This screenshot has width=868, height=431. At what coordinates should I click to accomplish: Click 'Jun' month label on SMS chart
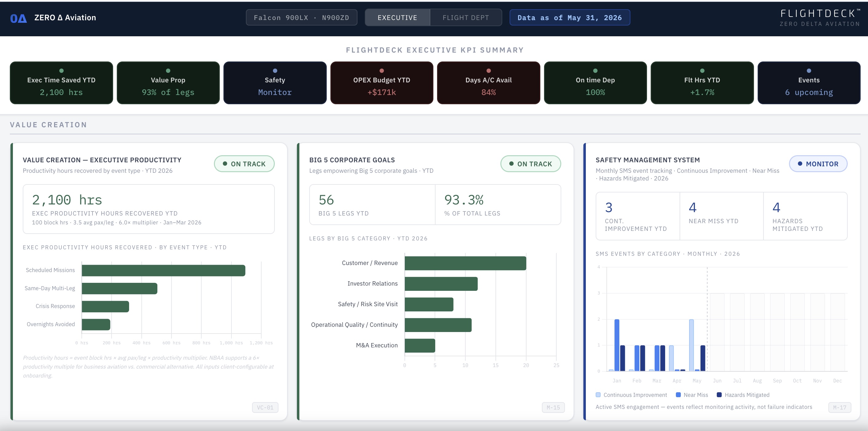pyautogui.click(x=717, y=381)
